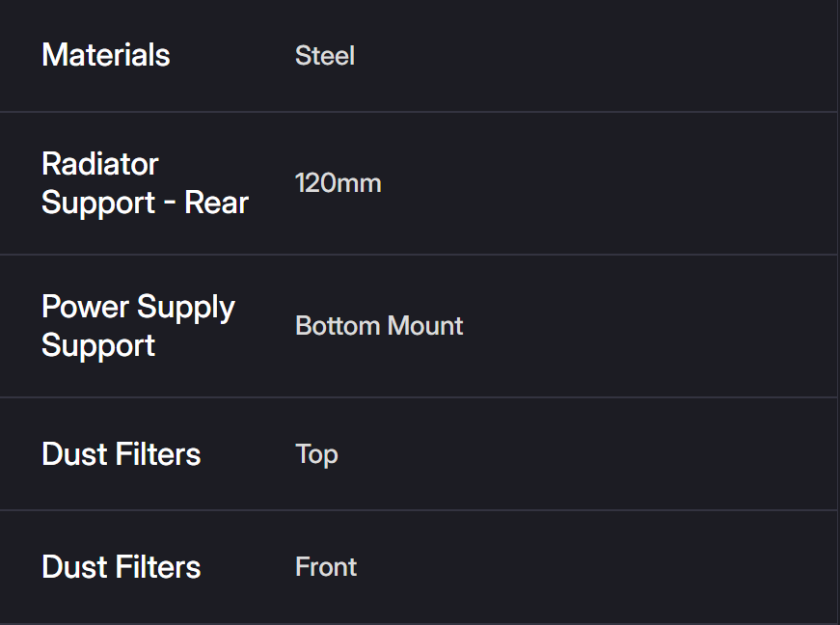Click the word Radiator in the label
The width and height of the screenshot is (840, 625).
tap(100, 164)
